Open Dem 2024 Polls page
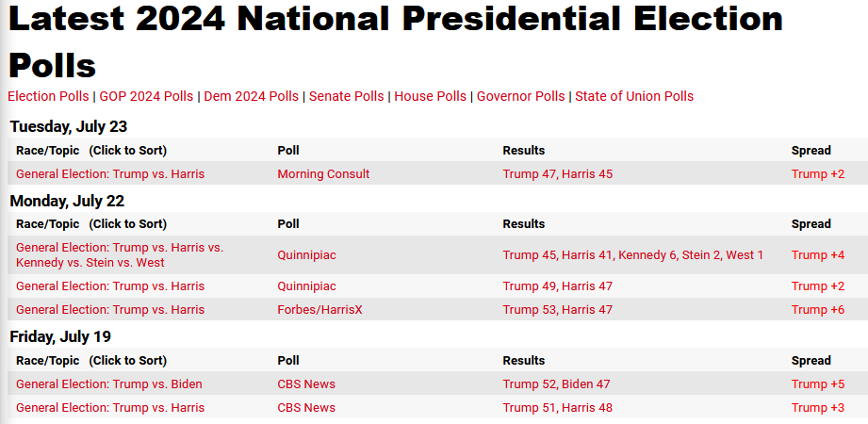The image size is (868, 424). pos(251,96)
